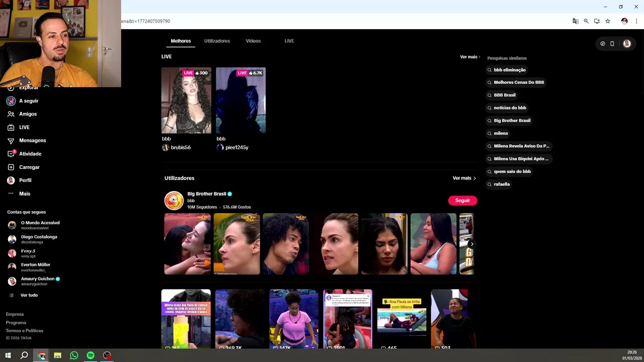
Task: Open the Windows Start menu
Action: (x=8, y=355)
